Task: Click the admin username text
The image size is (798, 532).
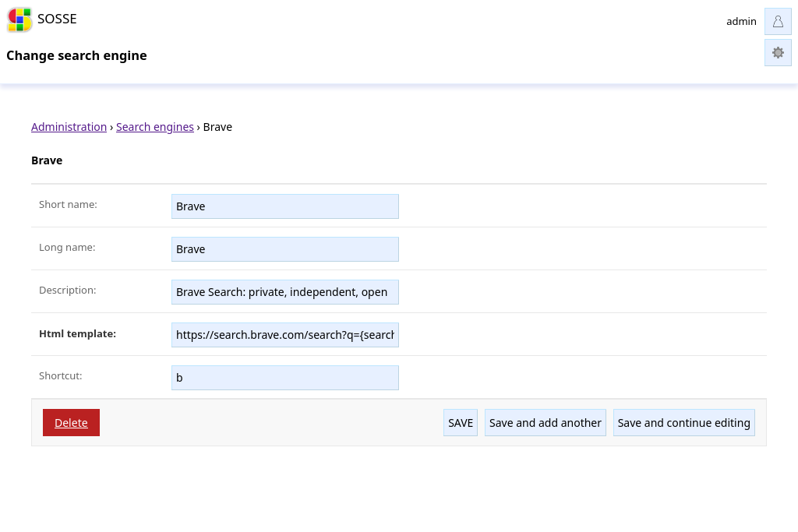Action: 741,21
